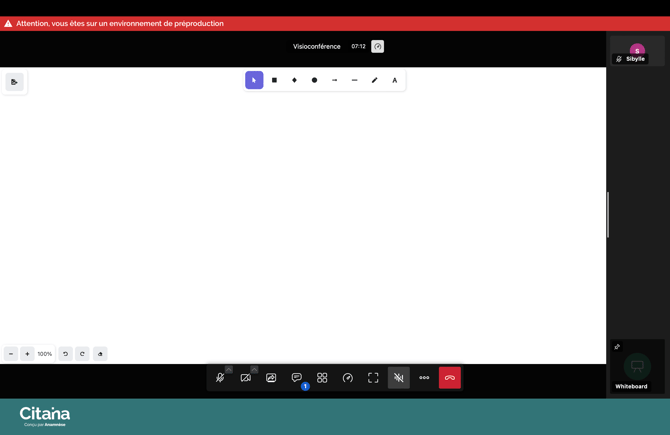This screenshot has height=435, width=670.
Task: Turn on the camera
Action: (245, 378)
